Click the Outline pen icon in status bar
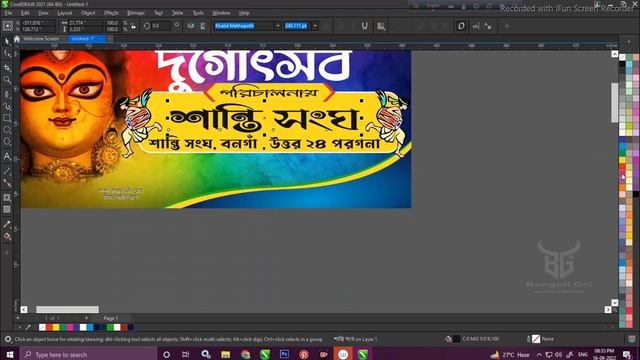This screenshot has height=360, width=640. pos(528,339)
